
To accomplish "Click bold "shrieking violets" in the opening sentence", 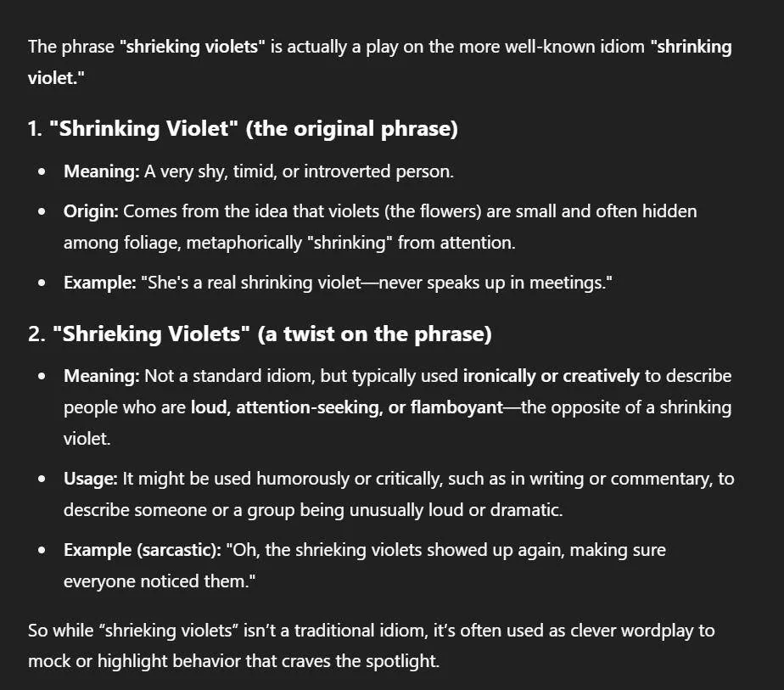I will pyautogui.click(x=192, y=47).
